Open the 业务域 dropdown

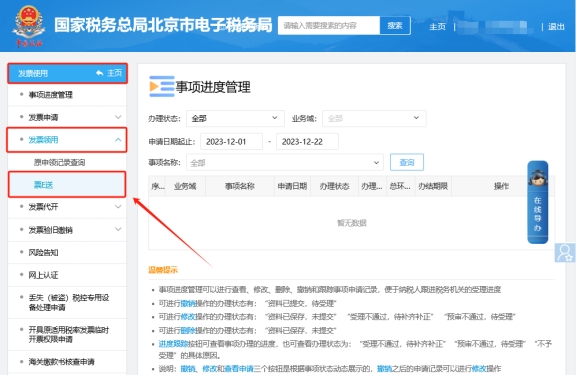374,118
